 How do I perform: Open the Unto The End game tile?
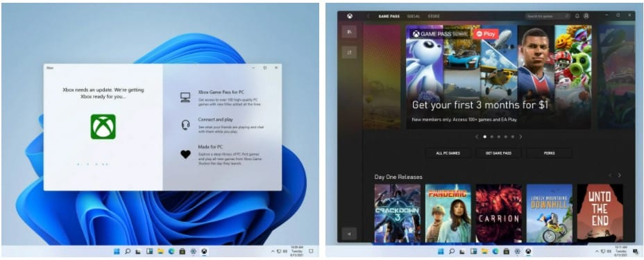600,213
